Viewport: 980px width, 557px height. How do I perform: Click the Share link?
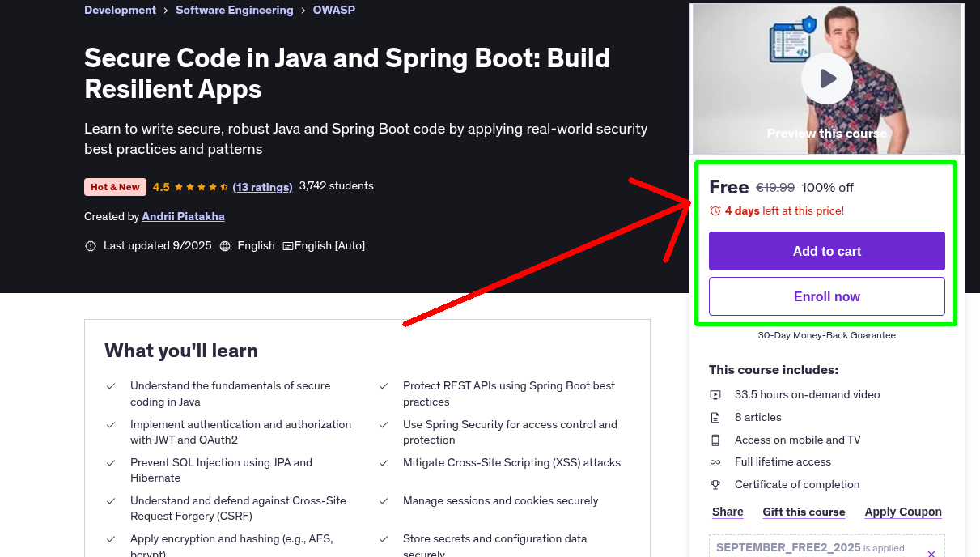point(728,512)
